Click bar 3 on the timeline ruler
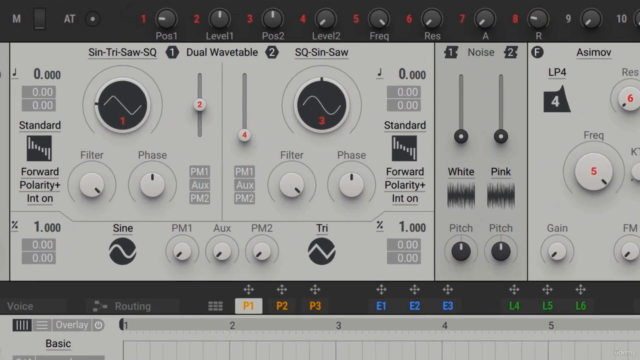 [338, 325]
